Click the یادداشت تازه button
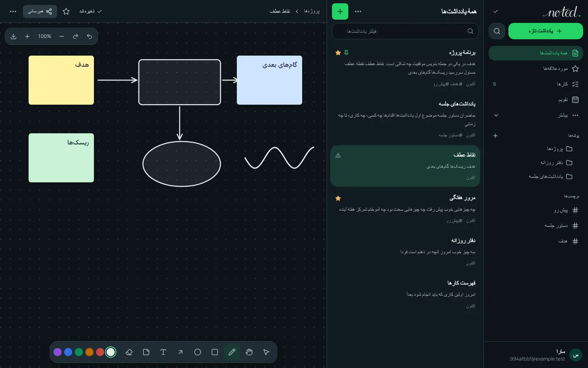The height and width of the screenshot is (368, 588). (x=546, y=31)
